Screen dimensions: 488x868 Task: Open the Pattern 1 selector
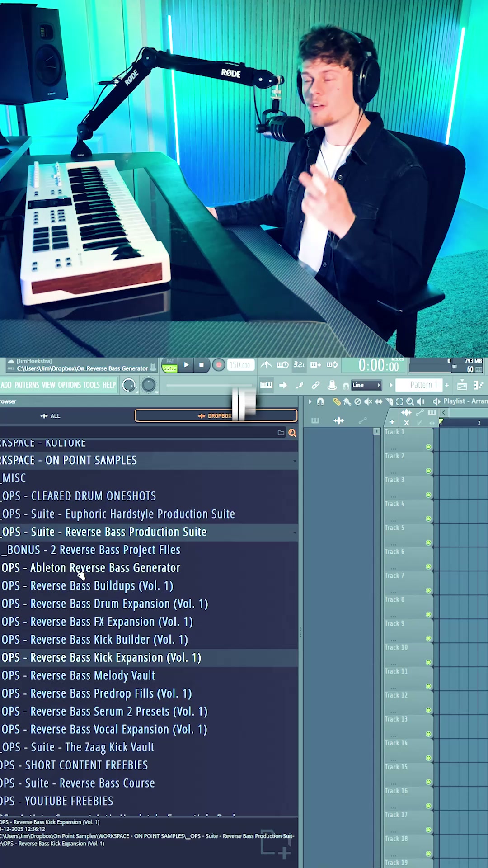[x=419, y=385]
